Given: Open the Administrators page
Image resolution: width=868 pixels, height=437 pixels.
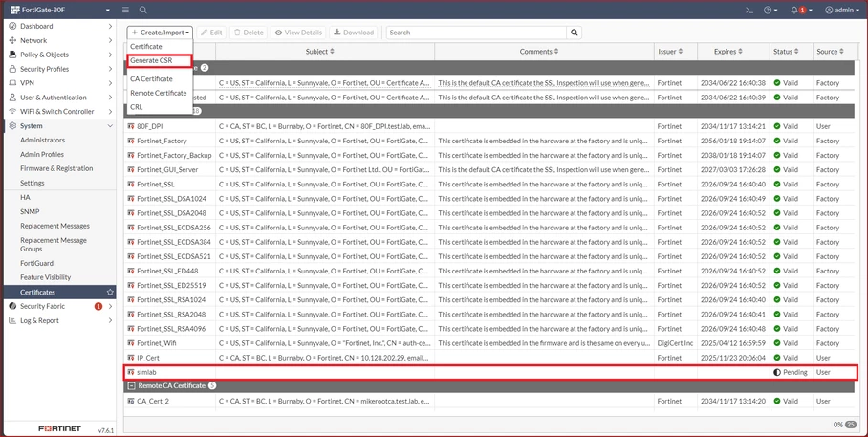Looking at the screenshot, I should click(x=43, y=141).
